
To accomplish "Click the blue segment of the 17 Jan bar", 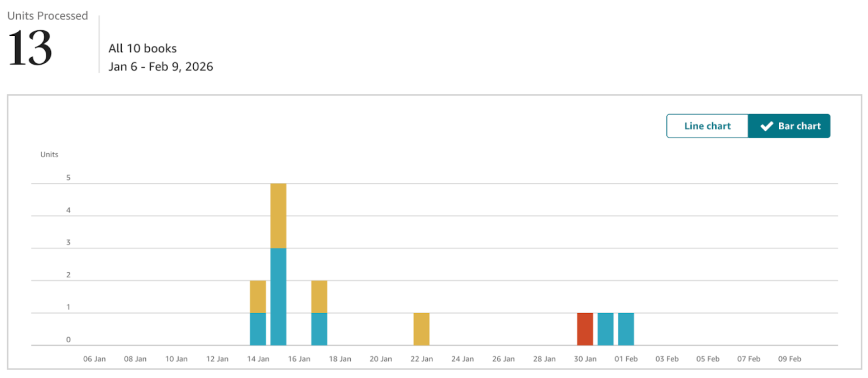I will [x=319, y=329].
